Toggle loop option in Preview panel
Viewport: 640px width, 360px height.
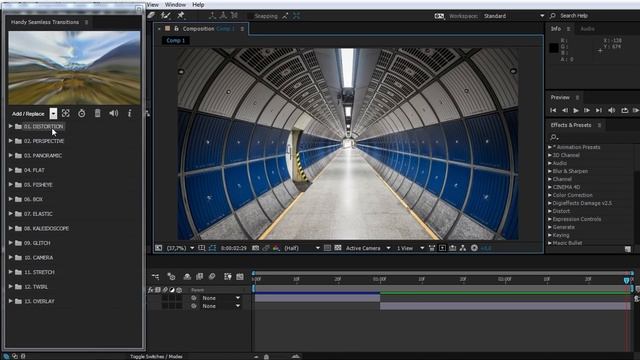(624, 110)
